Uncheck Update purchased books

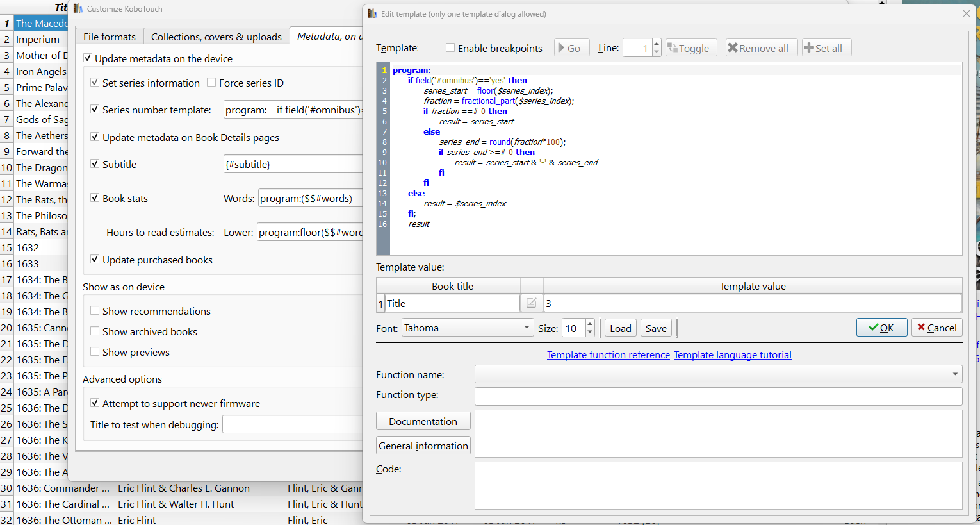(95, 260)
